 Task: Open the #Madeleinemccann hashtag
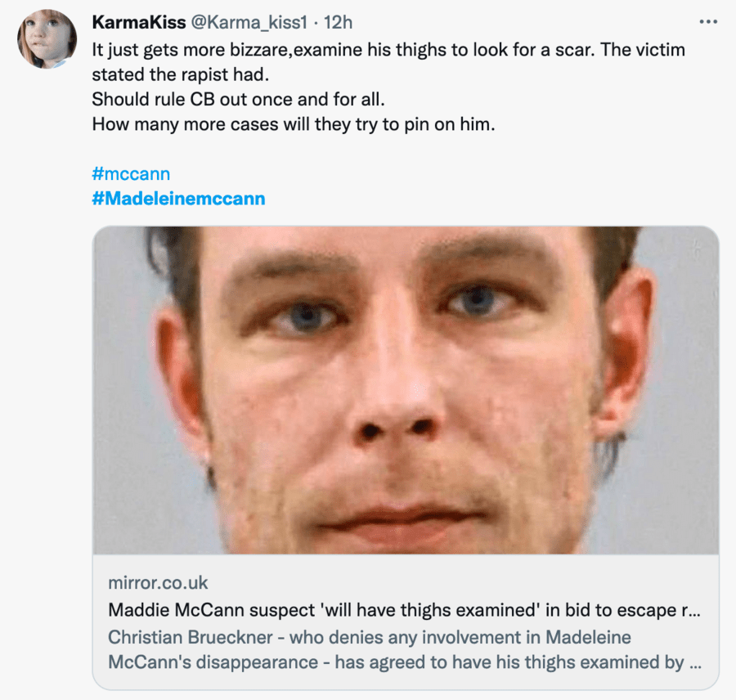178,199
